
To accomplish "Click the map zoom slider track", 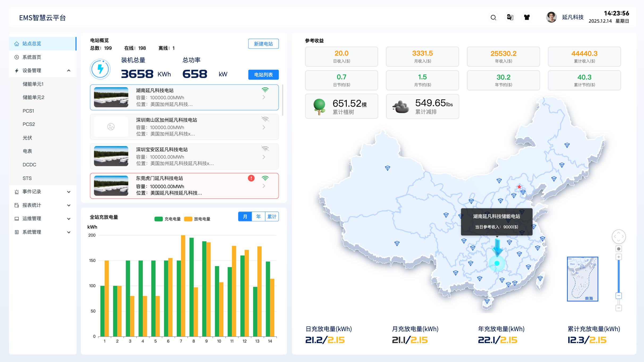I will 619,277.
